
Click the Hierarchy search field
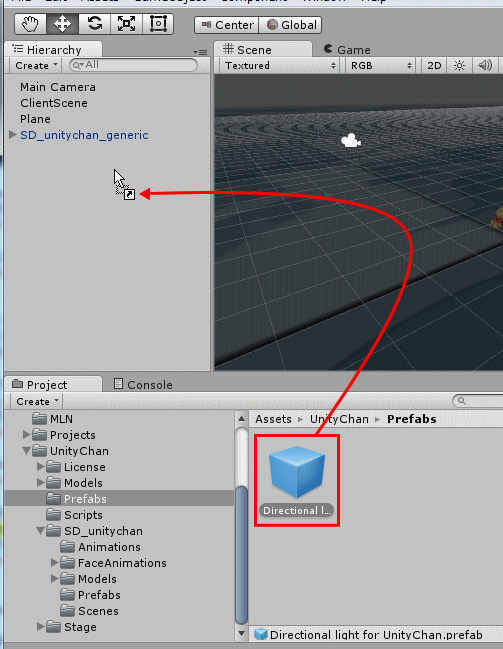(x=133, y=65)
